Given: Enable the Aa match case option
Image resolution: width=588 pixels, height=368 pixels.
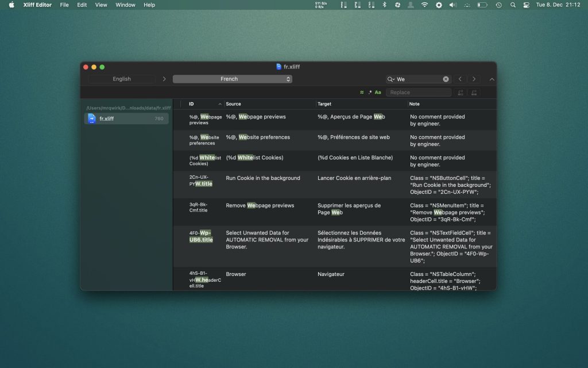Looking at the screenshot, I should (378, 92).
